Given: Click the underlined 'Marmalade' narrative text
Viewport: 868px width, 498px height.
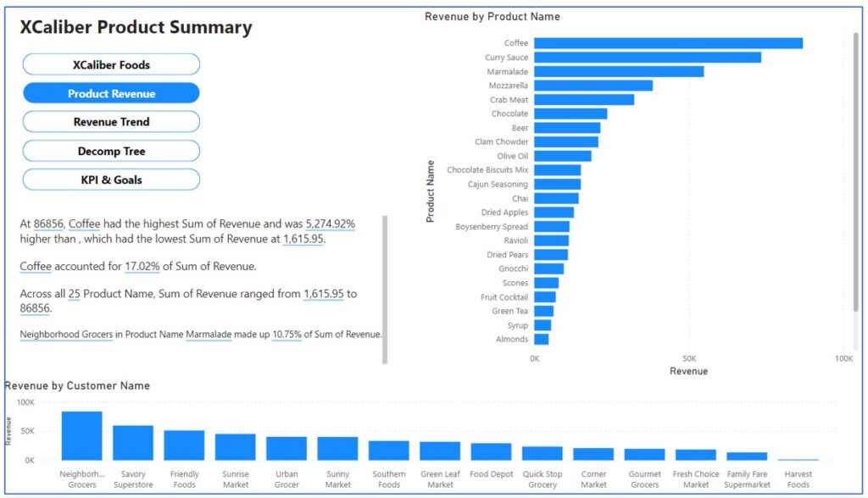Looking at the screenshot, I should [x=209, y=335].
